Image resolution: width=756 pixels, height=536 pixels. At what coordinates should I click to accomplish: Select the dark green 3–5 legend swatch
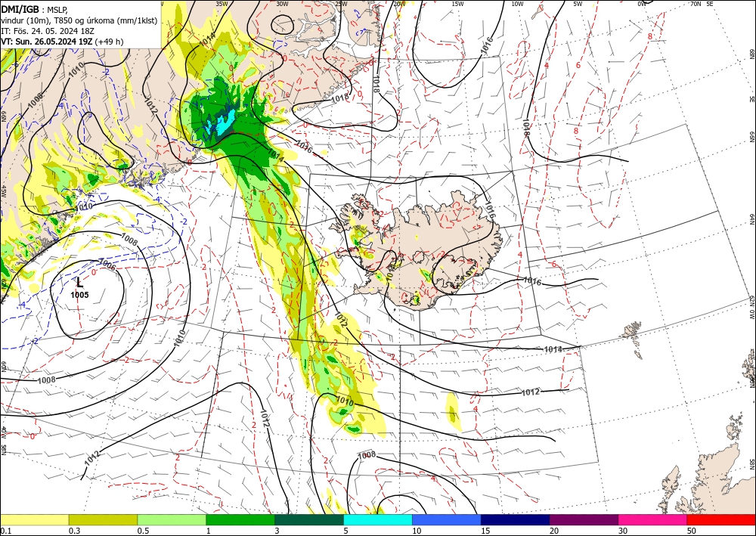(x=309, y=519)
